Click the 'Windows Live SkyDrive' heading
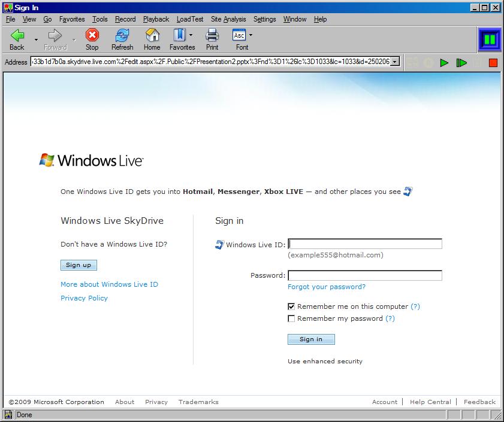The width and height of the screenshot is (504, 422). pyautogui.click(x=112, y=221)
